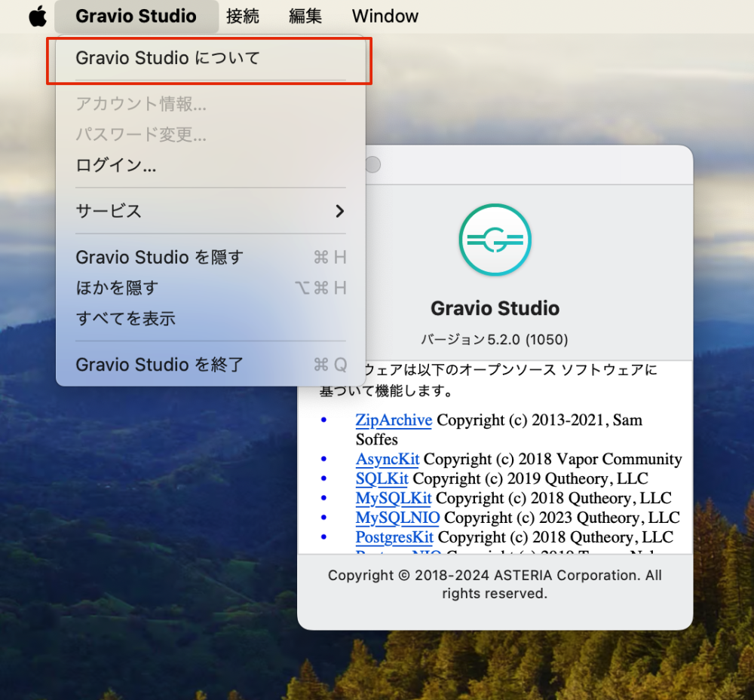Image resolution: width=754 pixels, height=700 pixels.
Task: Select Gravio Studio を隠す
Action: tap(210, 257)
